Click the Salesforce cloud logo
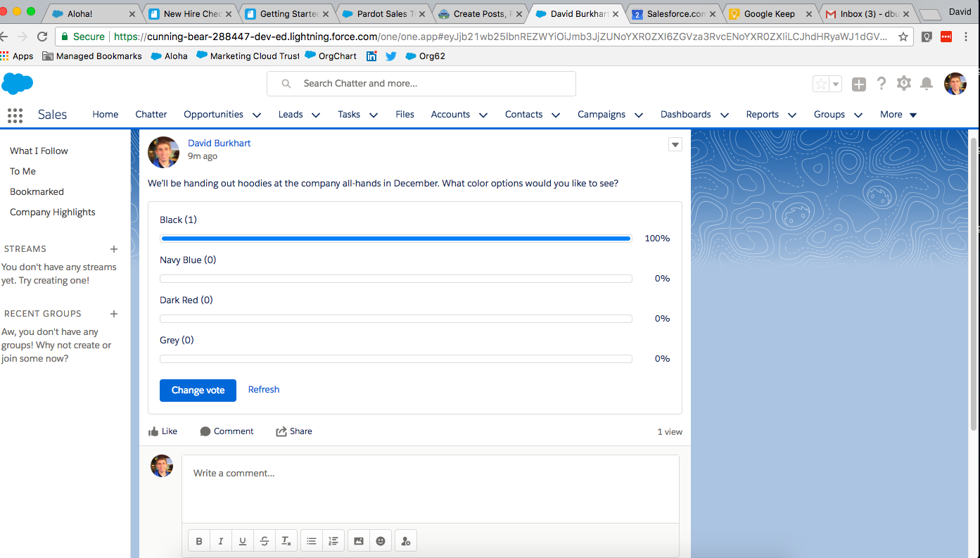The image size is (980, 558). (x=18, y=84)
